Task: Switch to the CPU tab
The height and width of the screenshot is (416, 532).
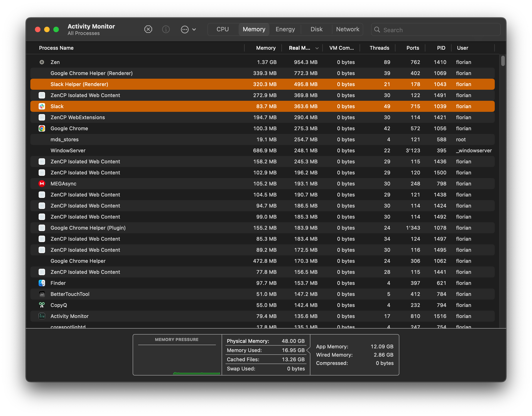Action: (x=222, y=29)
